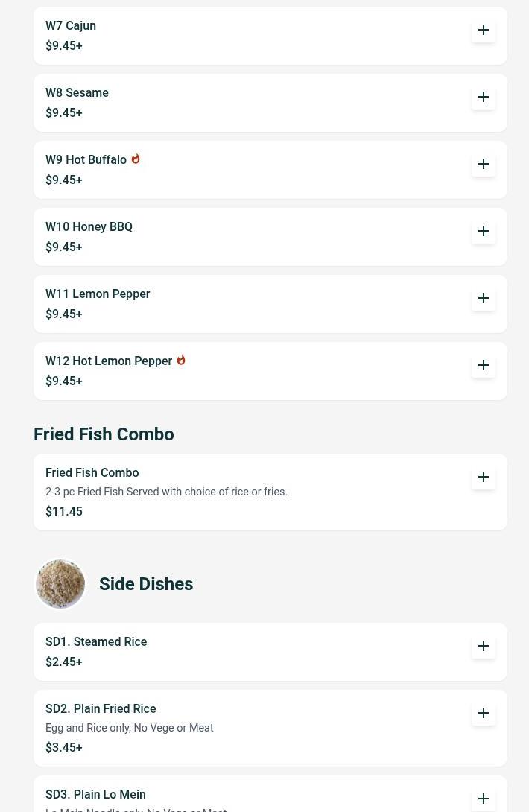Click flame icon beside Hot Lemon Pepper

click(x=181, y=360)
